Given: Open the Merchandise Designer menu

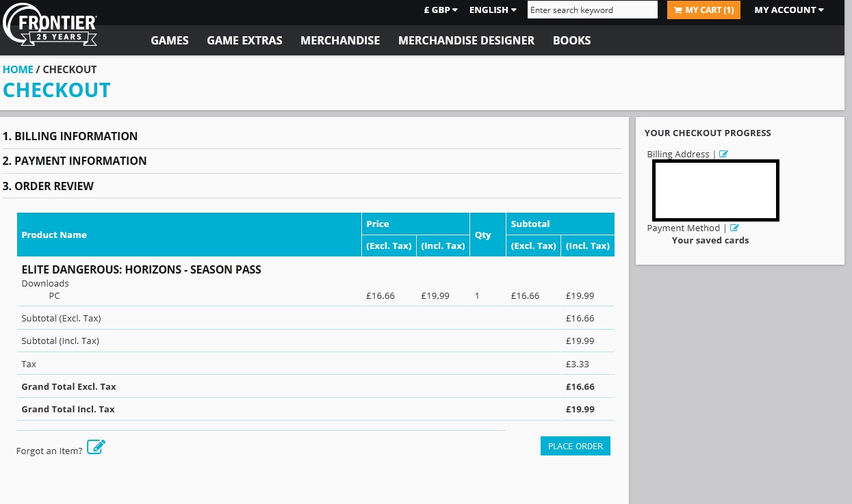Looking at the screenshot, I should pyautogui.click(x=466, y=40).
